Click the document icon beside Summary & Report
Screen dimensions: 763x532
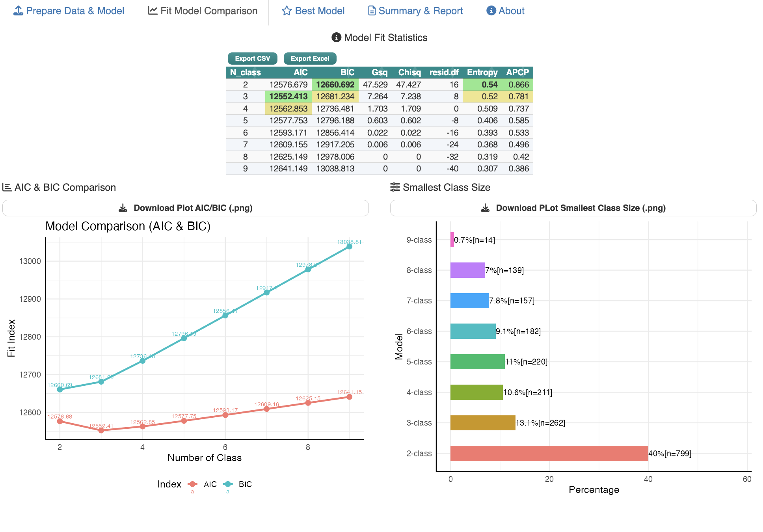click(371, 11)
